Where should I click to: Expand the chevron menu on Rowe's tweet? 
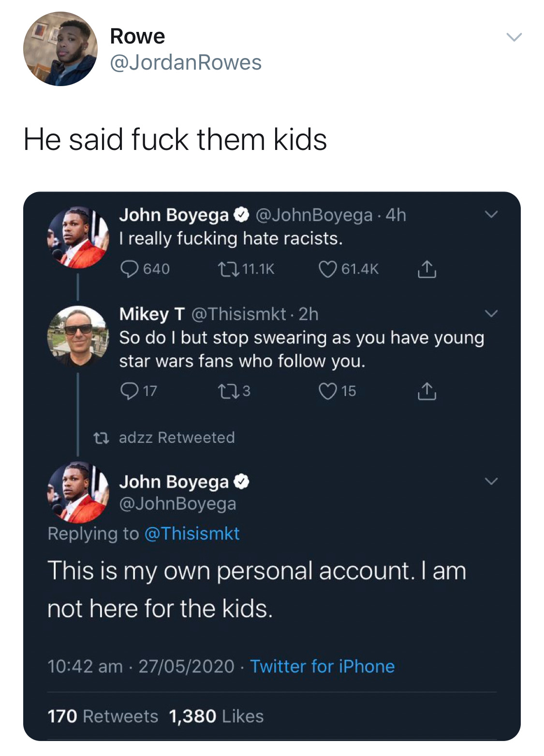click(514, 37)
